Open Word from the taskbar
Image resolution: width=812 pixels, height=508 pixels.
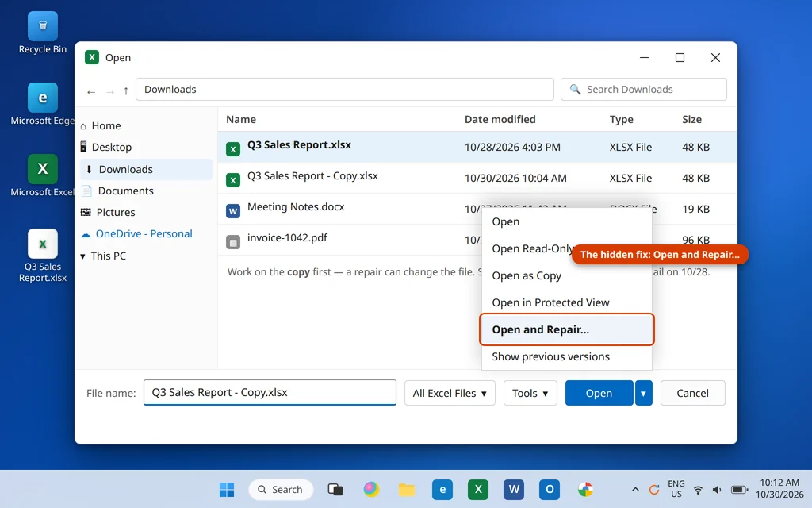514,489
